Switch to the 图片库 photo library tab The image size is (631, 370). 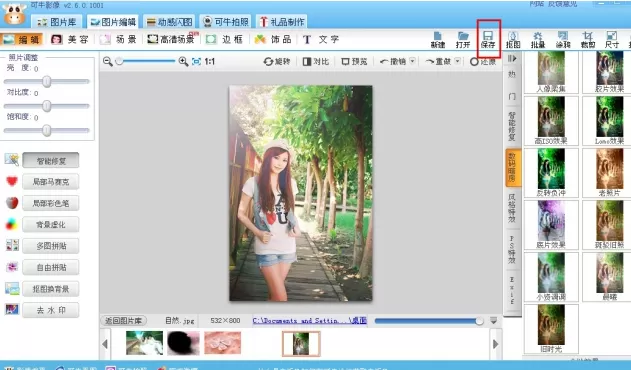57,22
